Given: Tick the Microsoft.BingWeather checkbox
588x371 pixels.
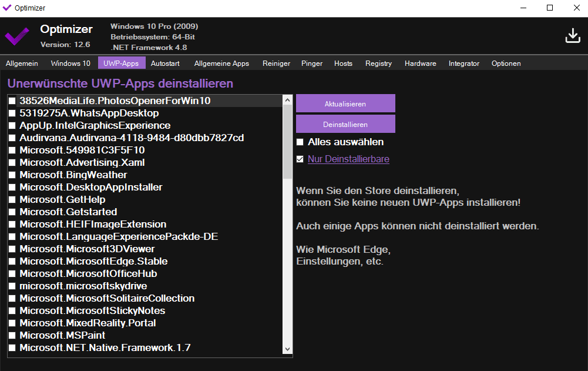Looking at the screenshot, I should [x=12, y=175].
